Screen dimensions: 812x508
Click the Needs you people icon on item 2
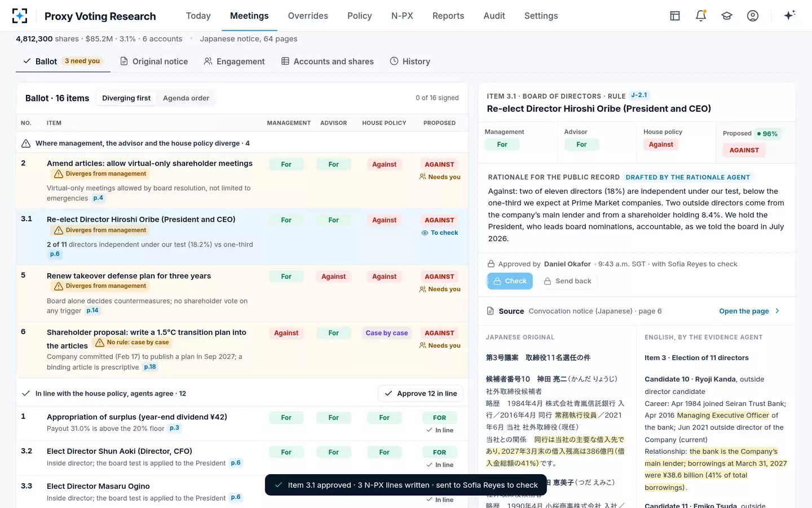click(422, 177)
